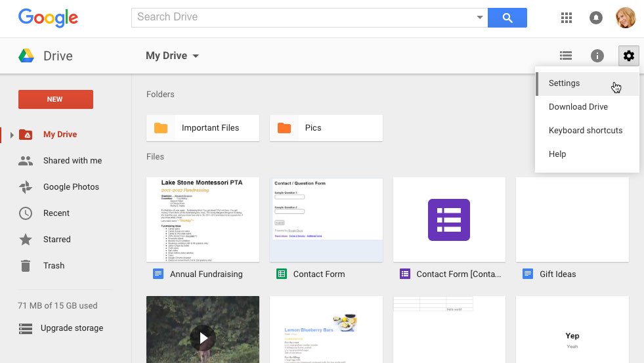Click the Annual Fundraising file name
Viewport: 644px width, 363px height.
206,274
